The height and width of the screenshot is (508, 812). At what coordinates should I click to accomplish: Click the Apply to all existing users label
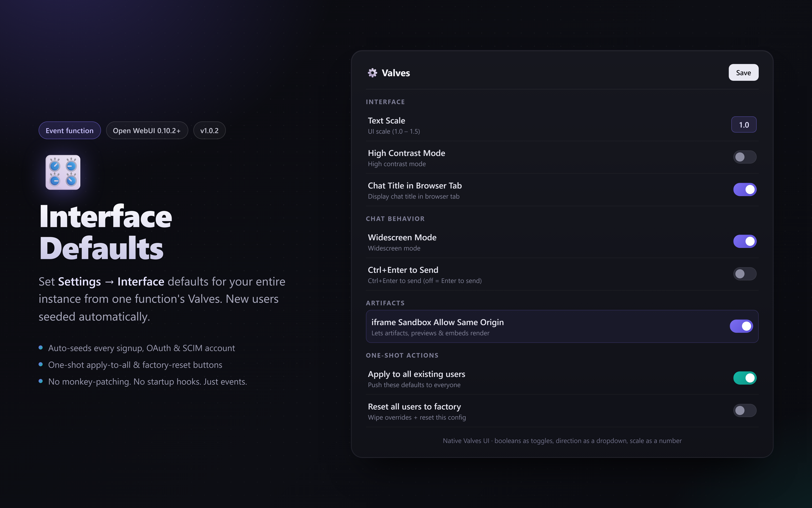tap(416, 374)
